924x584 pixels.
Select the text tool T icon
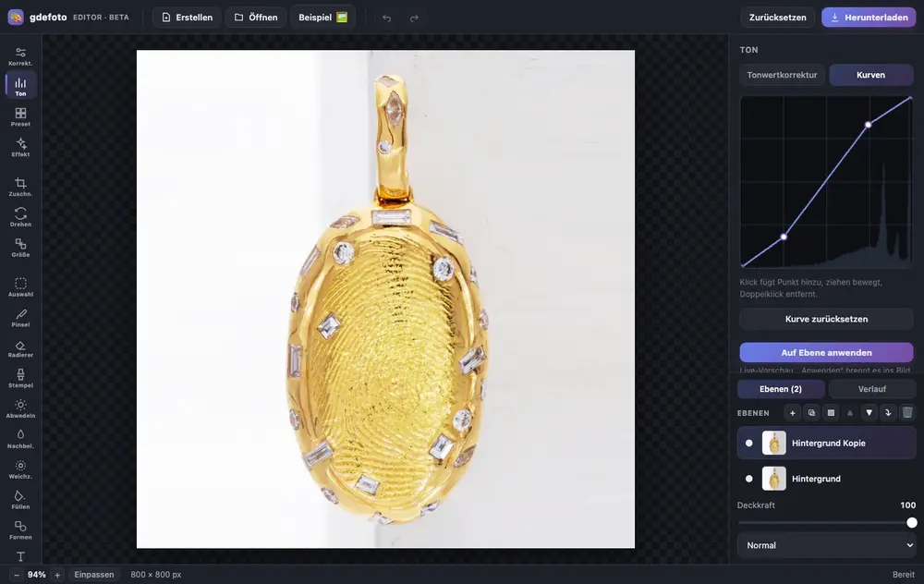tap(20, 556)
